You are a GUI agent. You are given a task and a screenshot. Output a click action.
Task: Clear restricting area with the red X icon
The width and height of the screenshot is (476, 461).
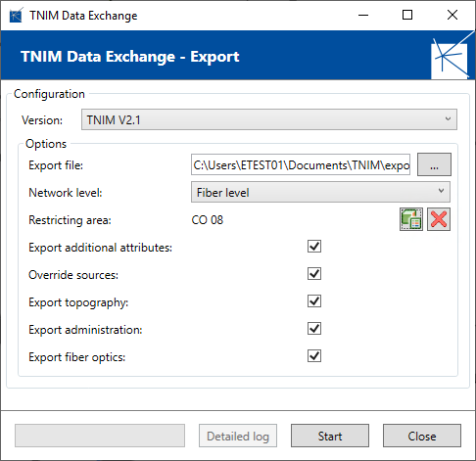pos(439,219)
